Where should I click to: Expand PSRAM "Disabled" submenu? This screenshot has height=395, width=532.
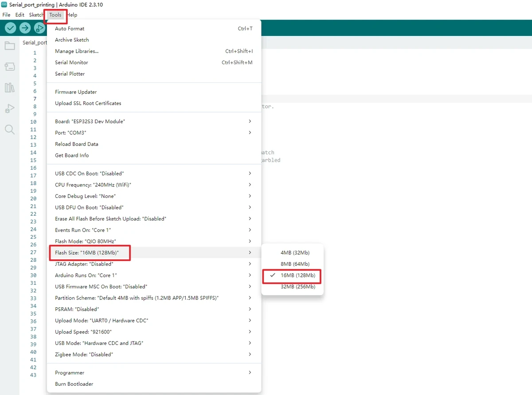pyautogui.click(x=154, y=309)
